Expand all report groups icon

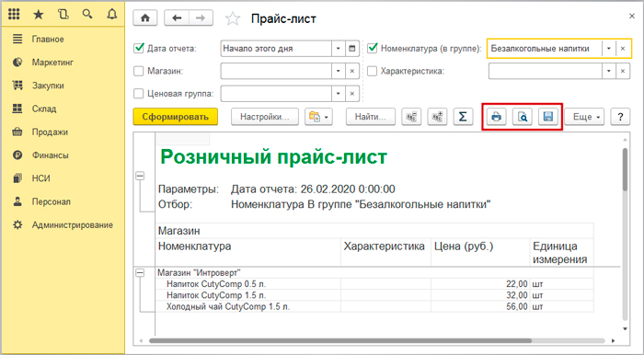(x=437, y=117)
